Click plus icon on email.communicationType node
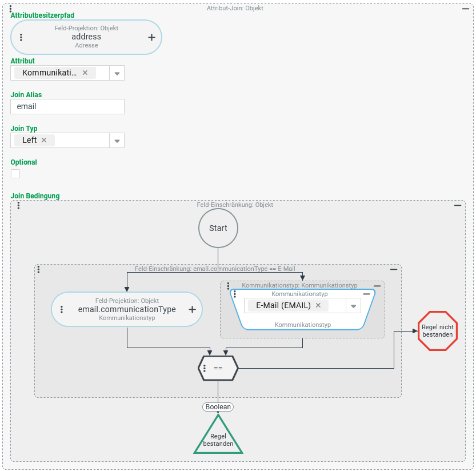 click(192, 309)
